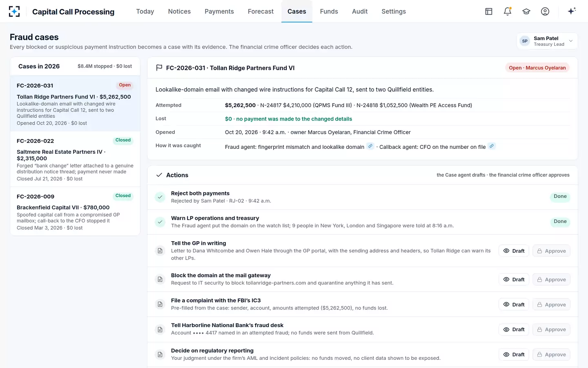Image resolution: width=588 pixels, height=368 pixels.
Task: Click the $0 no payment was made text
Action: (288, 119)
